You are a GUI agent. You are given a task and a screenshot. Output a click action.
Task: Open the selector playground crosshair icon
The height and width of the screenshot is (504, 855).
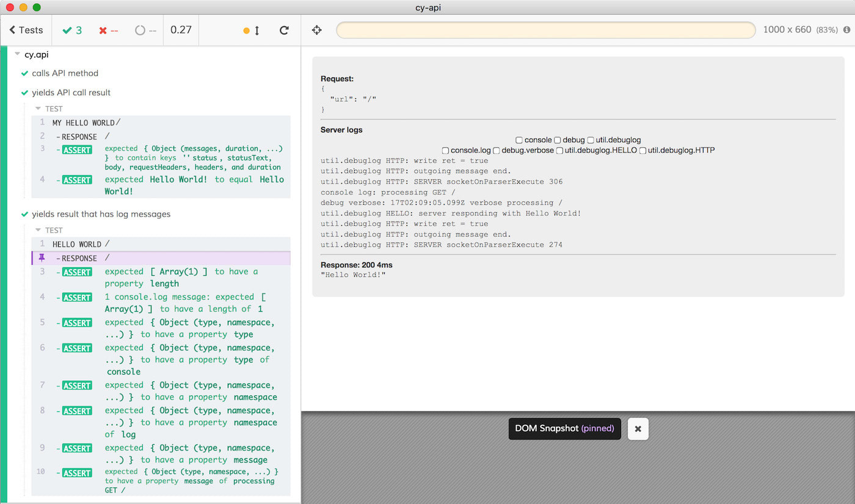point(316,30)
